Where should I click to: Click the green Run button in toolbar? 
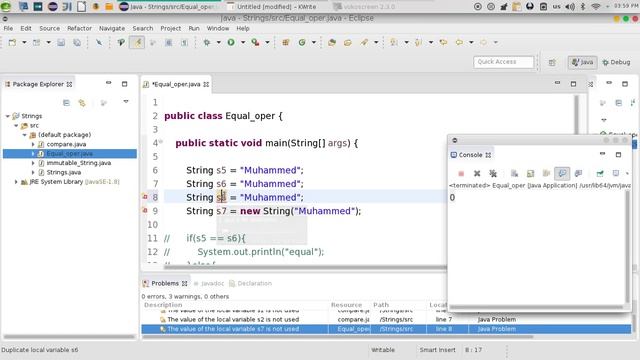pos(231,42)
